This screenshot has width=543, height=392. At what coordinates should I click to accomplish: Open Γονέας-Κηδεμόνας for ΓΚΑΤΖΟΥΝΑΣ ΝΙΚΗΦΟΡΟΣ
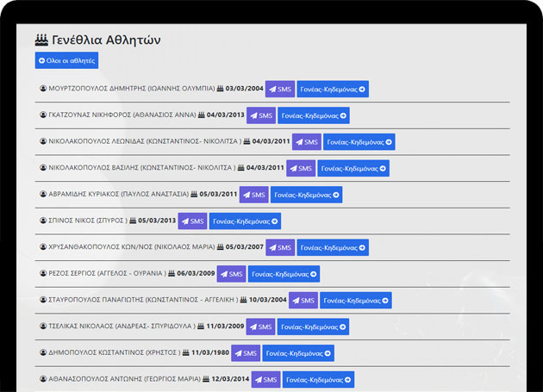pyautogui.click(x=314, y=115)
